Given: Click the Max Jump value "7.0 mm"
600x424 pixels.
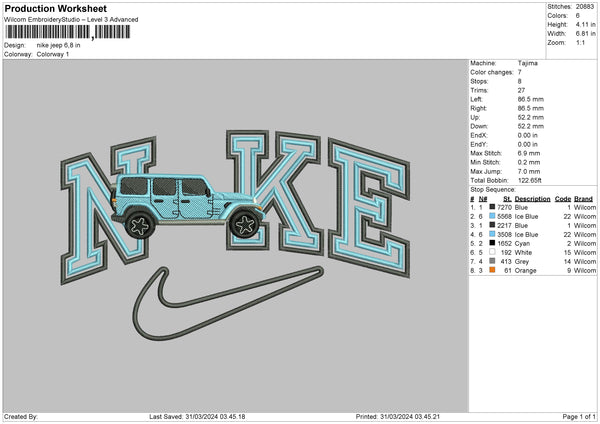Looking at the screenshot, I should pyautogui.click(x=529, y=171).
